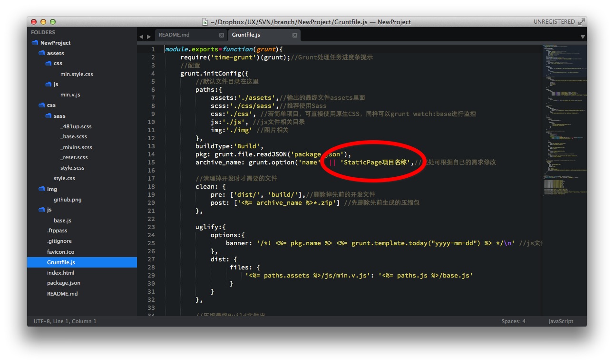614x364 pixels.
Task: Change indentation via Spaces: 4
Action: click(x=513, y=321)
